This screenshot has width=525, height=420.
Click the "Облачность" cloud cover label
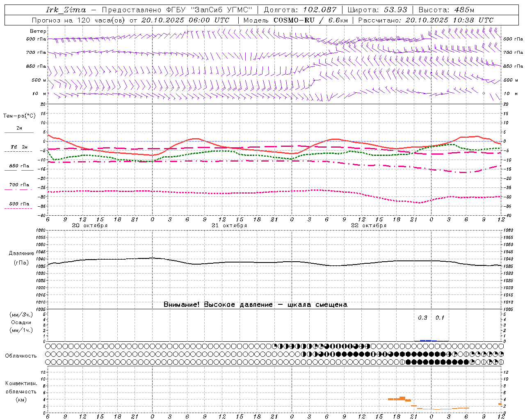point(21,356)
